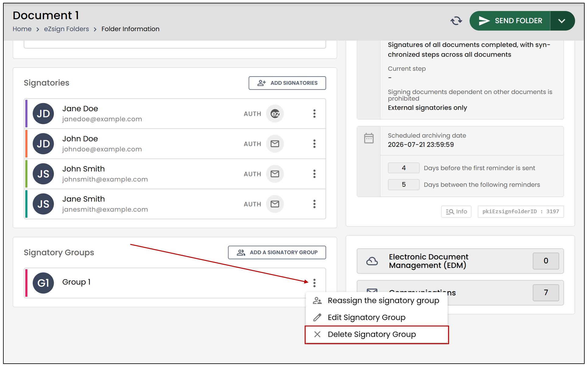Viewport: 588px width, 367px height.
Task: Click Add a Signatory Group button
Action: pos(277,252)
